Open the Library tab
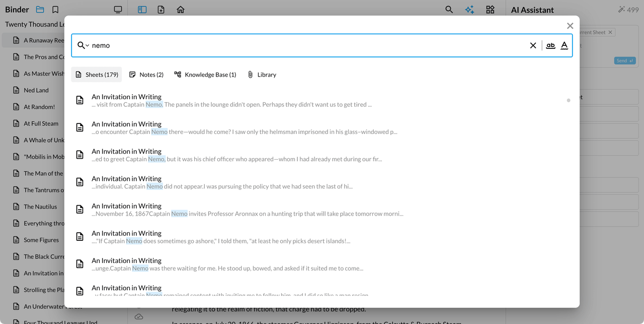The height and width of the screenshot is (324, 644). (x=262, y=75)
